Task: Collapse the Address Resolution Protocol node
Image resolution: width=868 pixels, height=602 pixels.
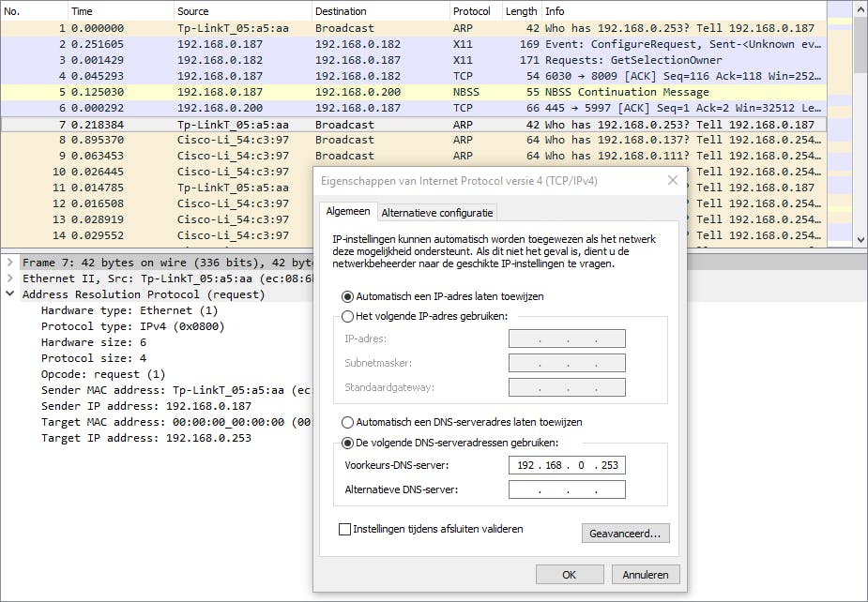Action: click(x=9, y=293)
